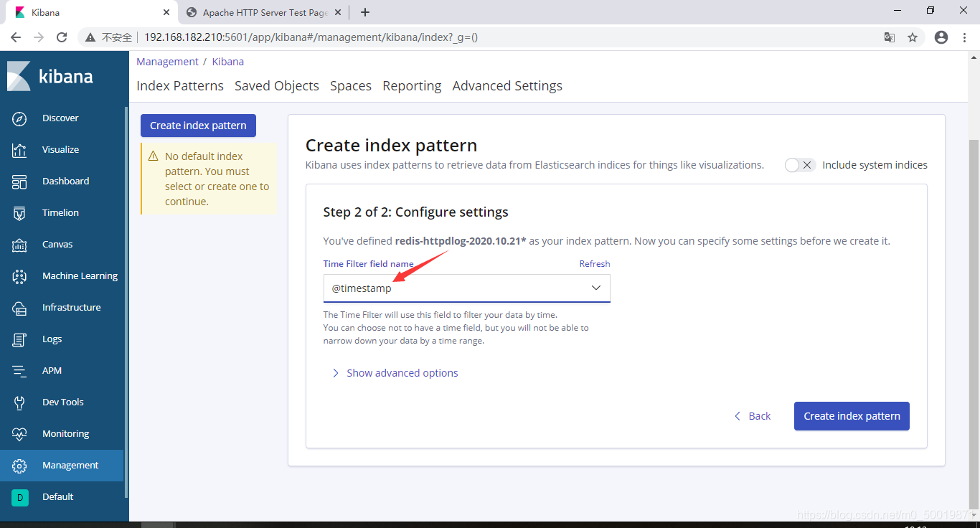The height and width of the screenshot is (528, 980).
Task: Click the 'No default index pattern' warning text
Action: point(217,179)
